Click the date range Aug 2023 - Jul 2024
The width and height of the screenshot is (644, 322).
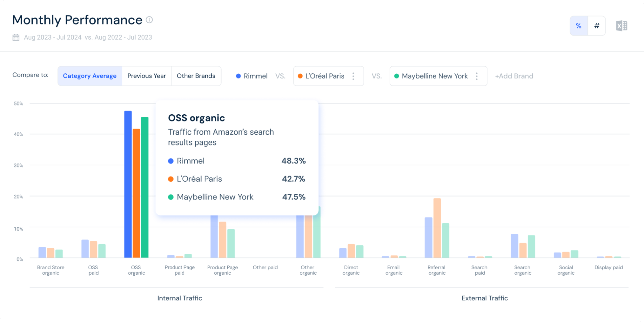[x=53, y=38]
